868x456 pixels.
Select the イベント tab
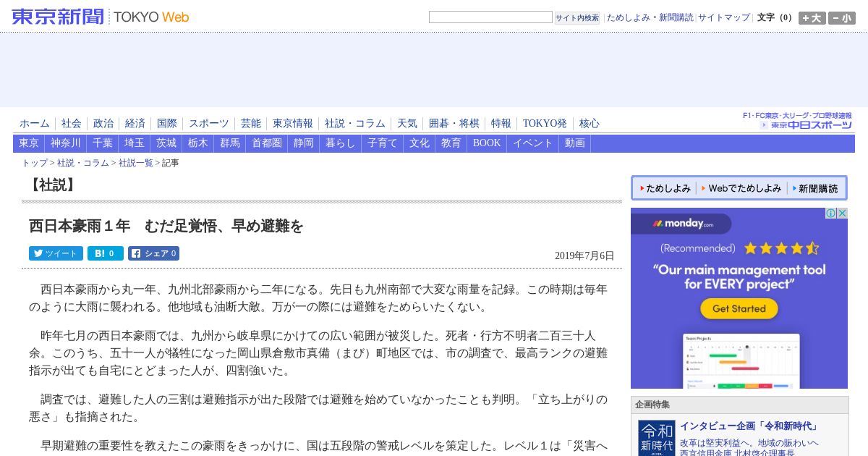533,143
